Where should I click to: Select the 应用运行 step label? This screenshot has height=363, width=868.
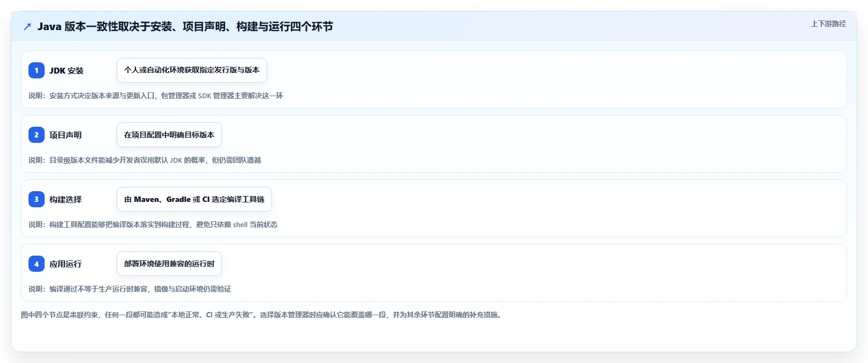(66, 264)
